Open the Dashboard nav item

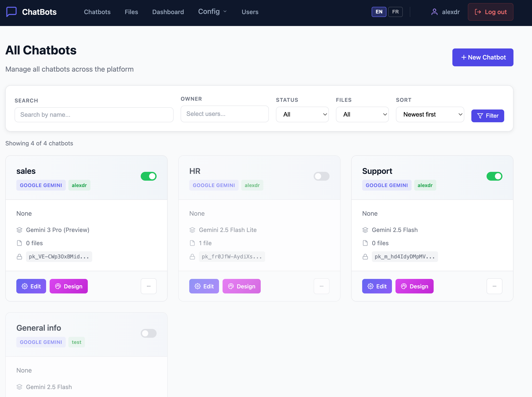[x=168, y=12]
